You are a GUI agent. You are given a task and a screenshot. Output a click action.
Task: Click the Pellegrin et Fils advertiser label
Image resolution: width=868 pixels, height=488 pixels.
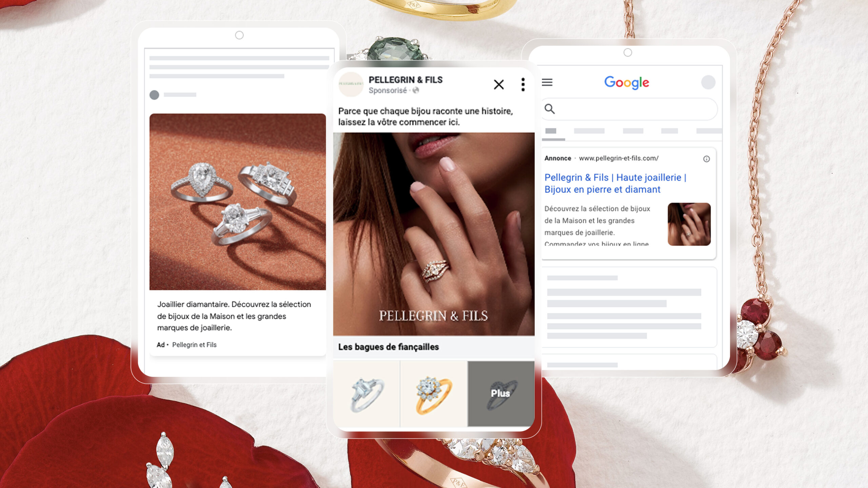(194, 345)
